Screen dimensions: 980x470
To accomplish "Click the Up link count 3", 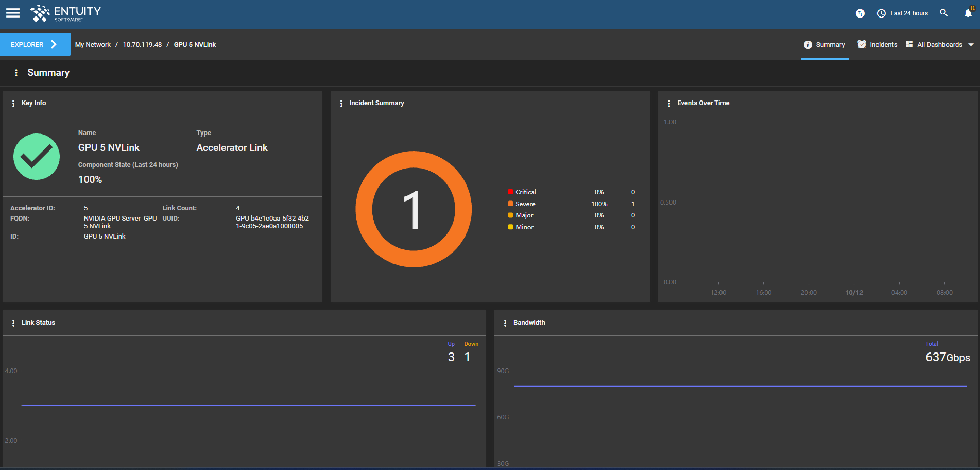I will (451, 357).
